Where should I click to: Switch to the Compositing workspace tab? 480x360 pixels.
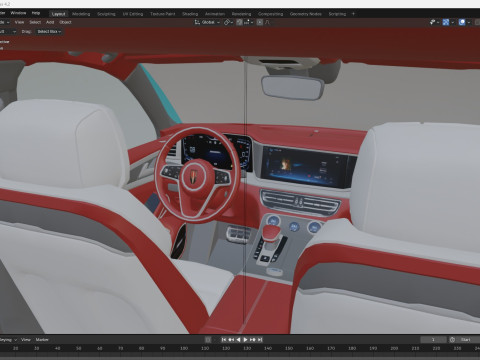[270, 14]
